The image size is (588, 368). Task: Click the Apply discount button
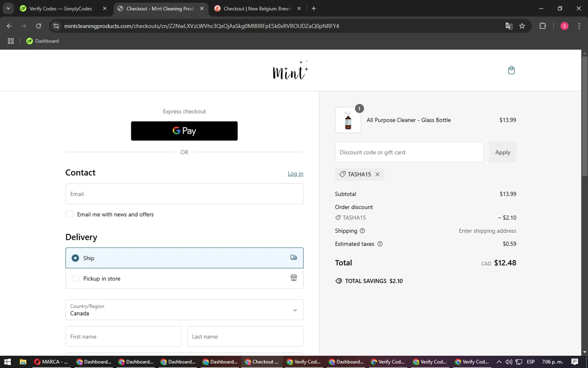(x=503, y=152)
